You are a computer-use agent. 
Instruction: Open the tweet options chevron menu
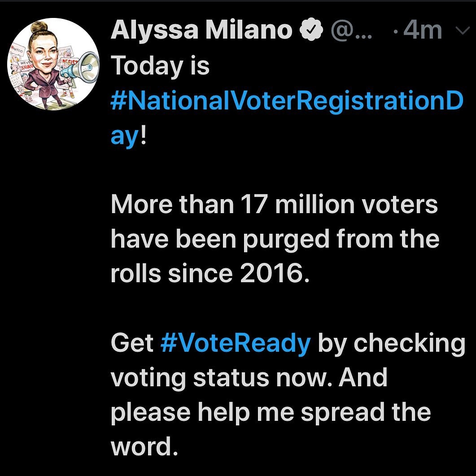coord(463,31)
